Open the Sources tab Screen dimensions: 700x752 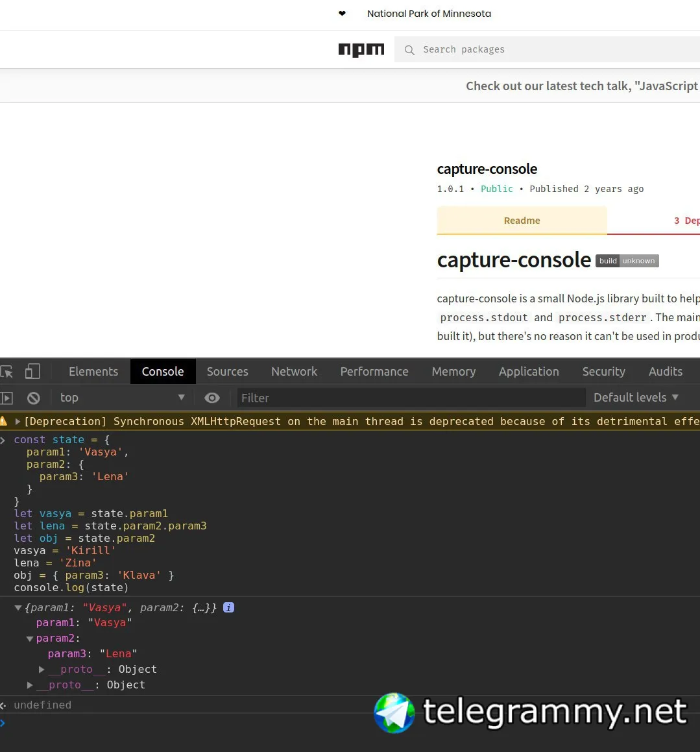[227, 372]
